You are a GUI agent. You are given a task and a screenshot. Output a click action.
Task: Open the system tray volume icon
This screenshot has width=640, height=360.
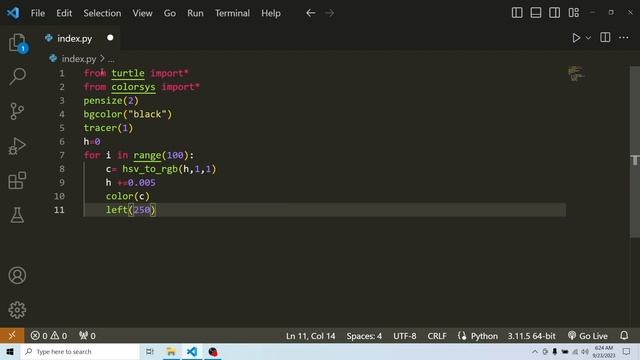(584, 351)
